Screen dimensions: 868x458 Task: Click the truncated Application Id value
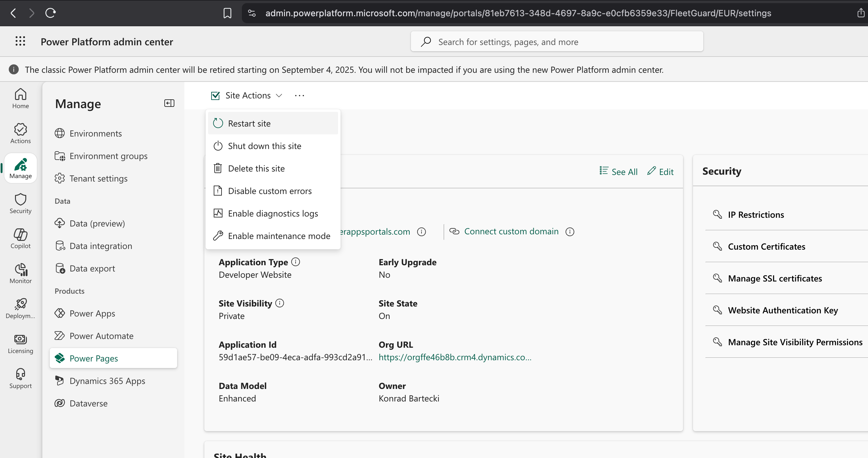(296, 357)
